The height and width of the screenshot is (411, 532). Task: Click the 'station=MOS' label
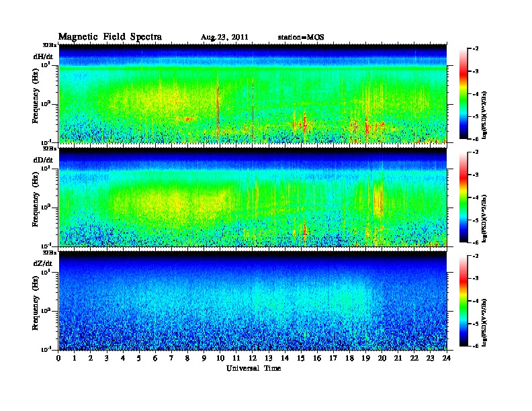click(301, 38)
